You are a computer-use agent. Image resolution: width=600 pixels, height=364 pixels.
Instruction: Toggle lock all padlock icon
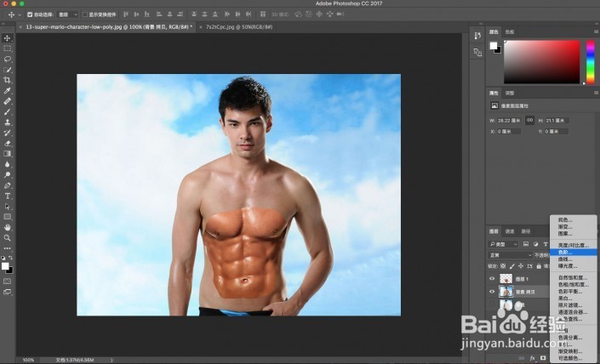[x=539, y=266]
